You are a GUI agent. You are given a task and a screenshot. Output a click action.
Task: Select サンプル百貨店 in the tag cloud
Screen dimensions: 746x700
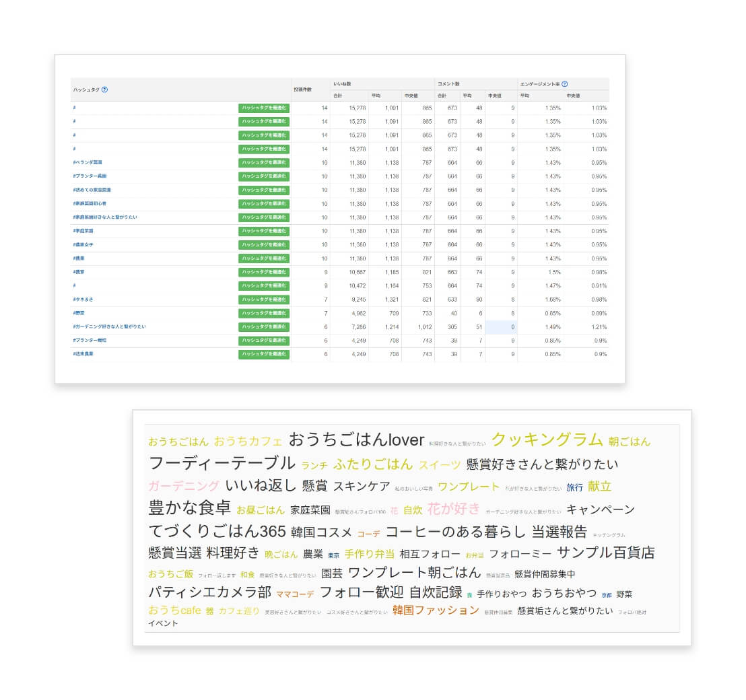coord(607,553)
